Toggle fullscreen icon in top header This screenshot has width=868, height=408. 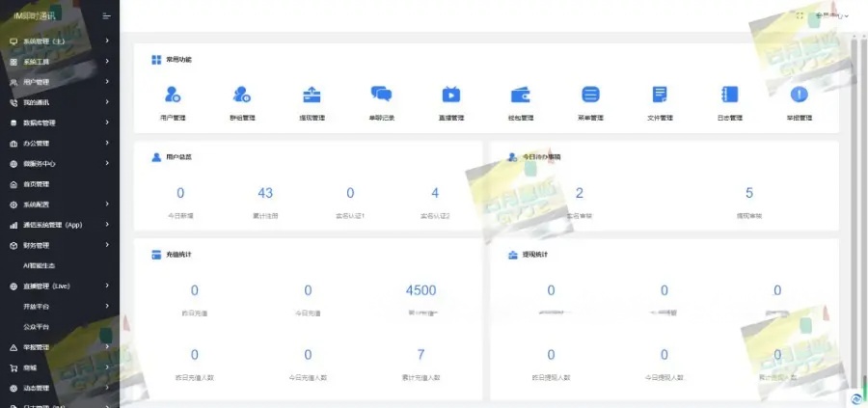800,15
